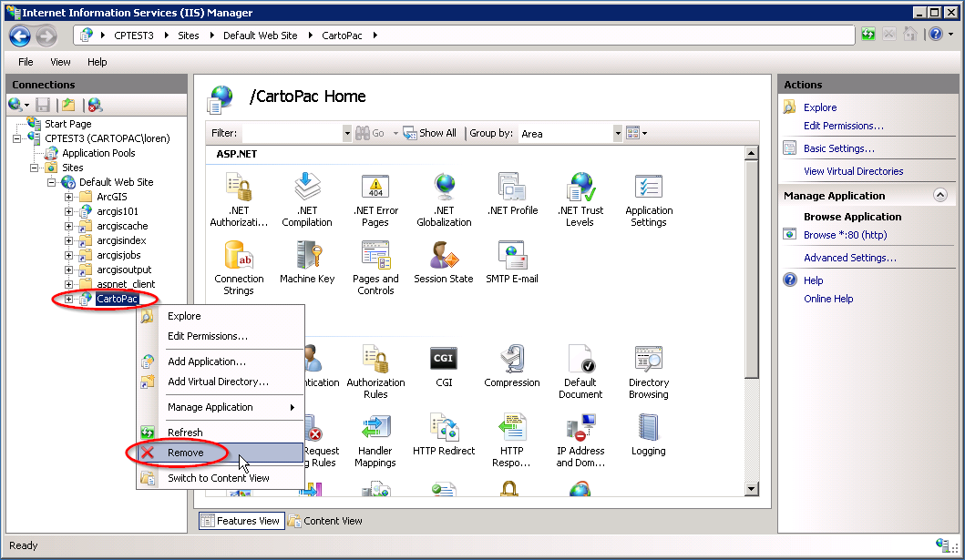Viewport: 965px width, 560px height.
Task: Open the Compression feature
Action: pos(512,366)
